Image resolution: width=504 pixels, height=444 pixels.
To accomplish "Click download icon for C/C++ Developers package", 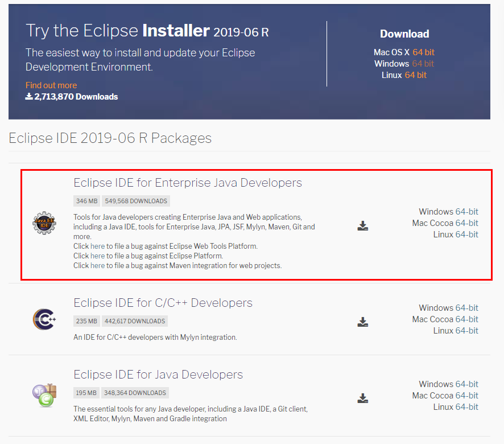I will tap(362, 322).
